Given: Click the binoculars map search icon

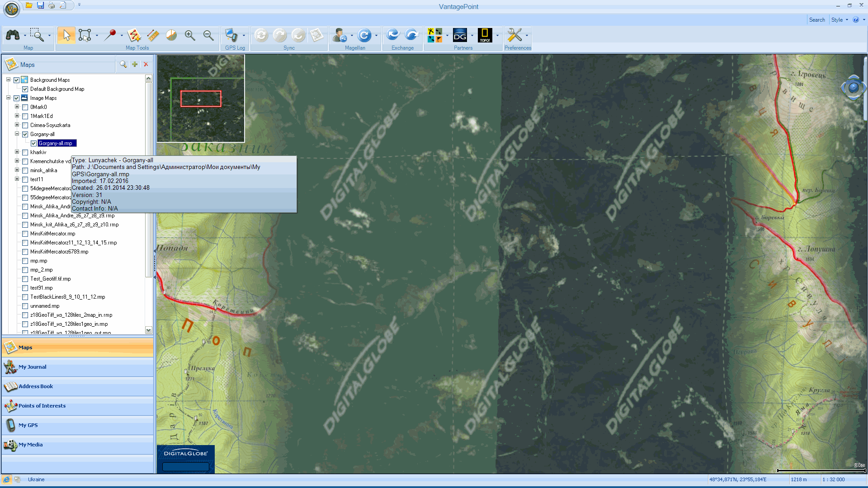Looking at the screenshot, I should tap(13, 35).
